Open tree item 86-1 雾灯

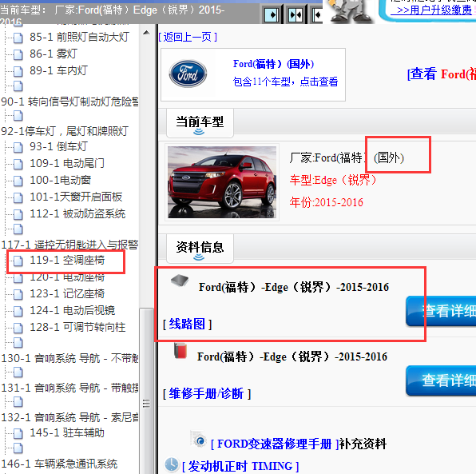[x=54, y=54]
